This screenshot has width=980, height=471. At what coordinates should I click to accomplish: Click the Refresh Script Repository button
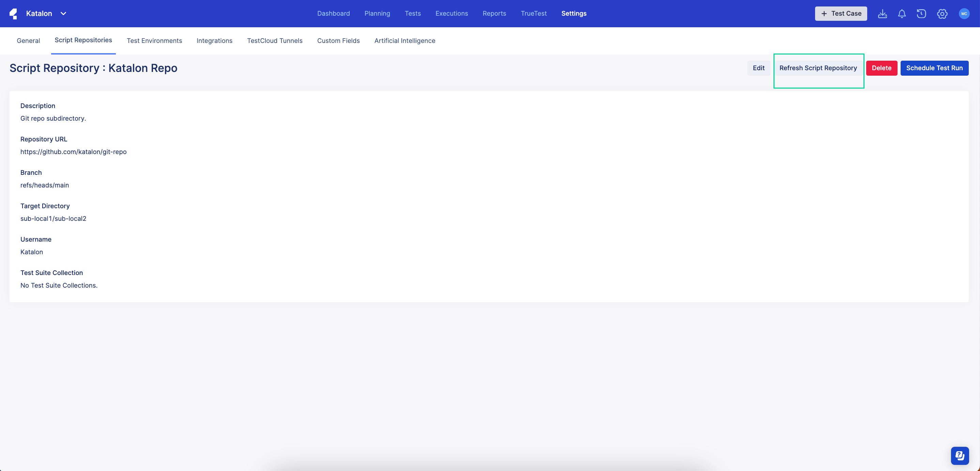coord(819,68)
